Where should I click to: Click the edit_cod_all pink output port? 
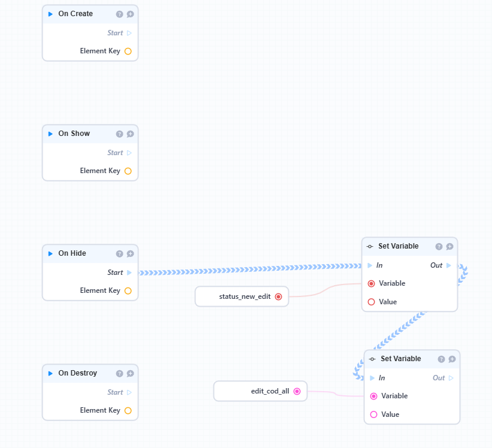pos(297,391)
